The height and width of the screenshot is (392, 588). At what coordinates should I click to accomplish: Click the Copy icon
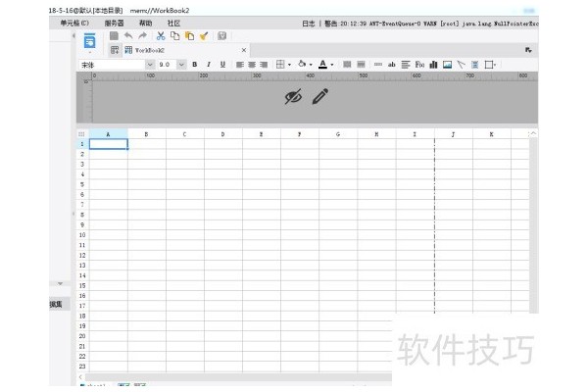point(174,36)
